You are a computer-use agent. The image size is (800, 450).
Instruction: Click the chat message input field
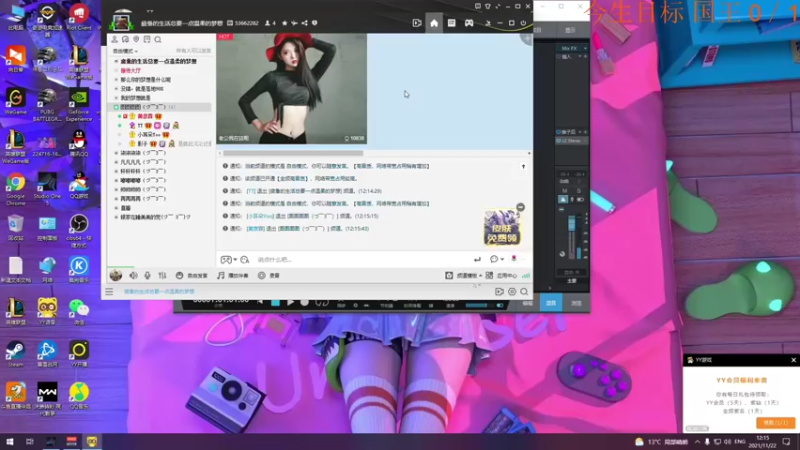[x=360, y=260]
